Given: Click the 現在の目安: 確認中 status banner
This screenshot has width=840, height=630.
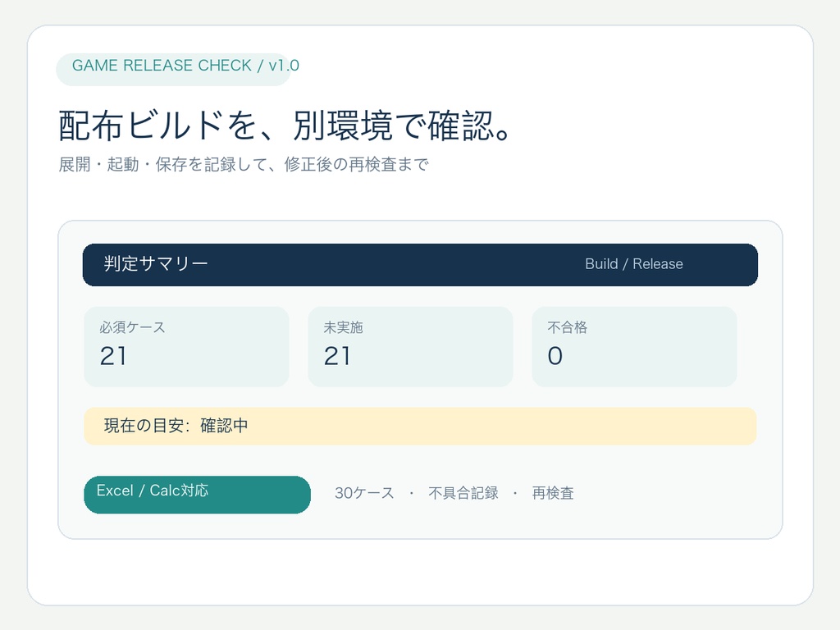Looking at the screenshot, I should 420,426.
